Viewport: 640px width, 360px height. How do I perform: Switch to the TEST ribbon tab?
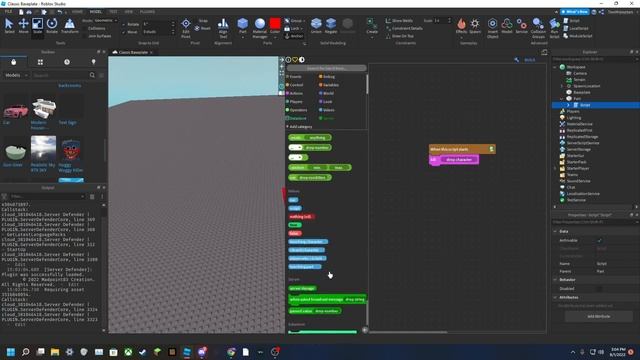[x=113, y=12]
